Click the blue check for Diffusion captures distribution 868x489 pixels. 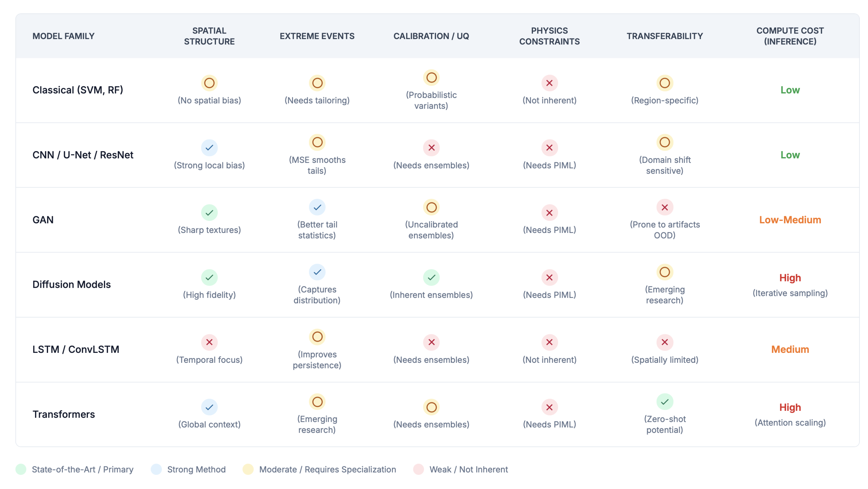click(x=317, y=272)
